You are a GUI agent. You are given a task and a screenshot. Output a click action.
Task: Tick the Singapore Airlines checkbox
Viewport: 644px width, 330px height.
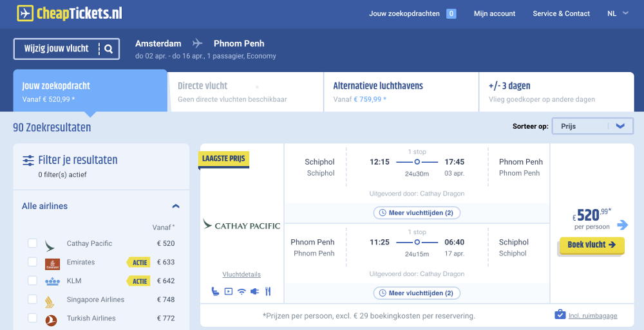[x=32, y=299]
